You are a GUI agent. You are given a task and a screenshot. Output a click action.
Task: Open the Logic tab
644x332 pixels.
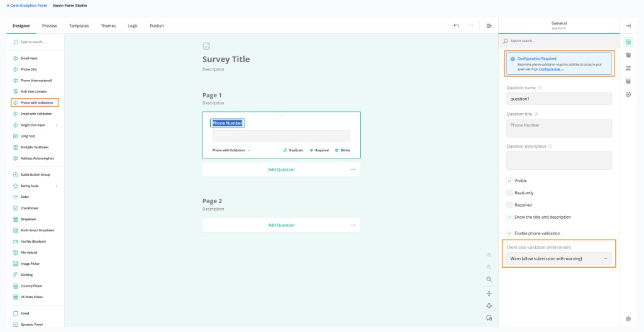click(x=133, y=26)
